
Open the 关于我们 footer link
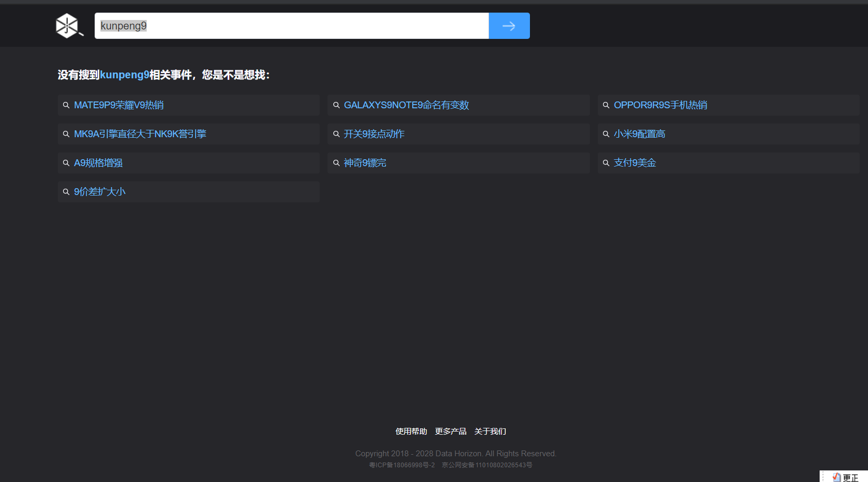(490, 431)
